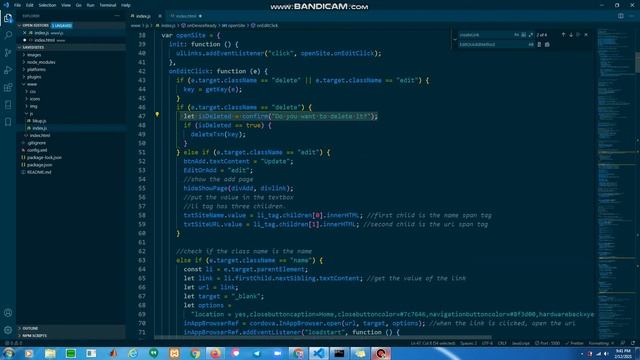Open the Extensions view
This screenshot has width=640, height=360.
(8, 87)
